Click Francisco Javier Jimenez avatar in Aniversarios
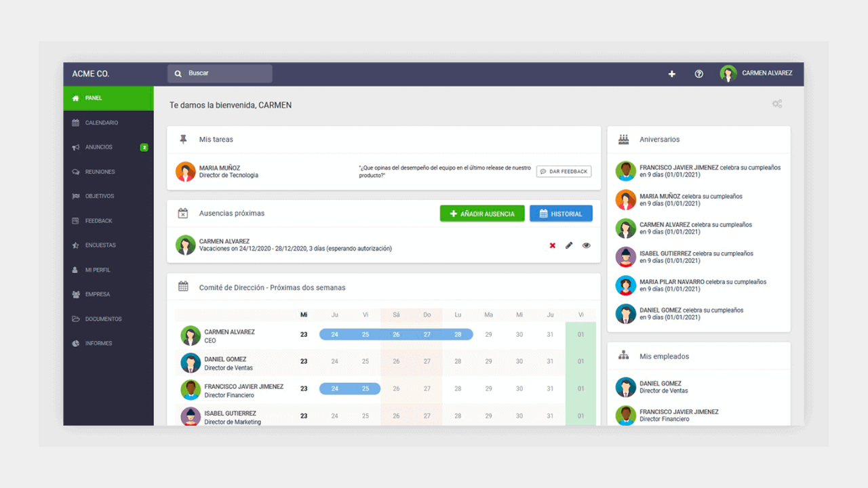 tap(625, 171)
